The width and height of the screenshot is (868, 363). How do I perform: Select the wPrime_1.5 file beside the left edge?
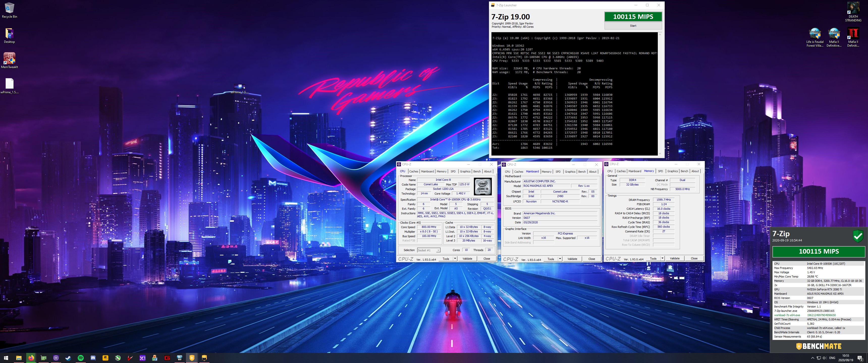click(x=9, y=86)
